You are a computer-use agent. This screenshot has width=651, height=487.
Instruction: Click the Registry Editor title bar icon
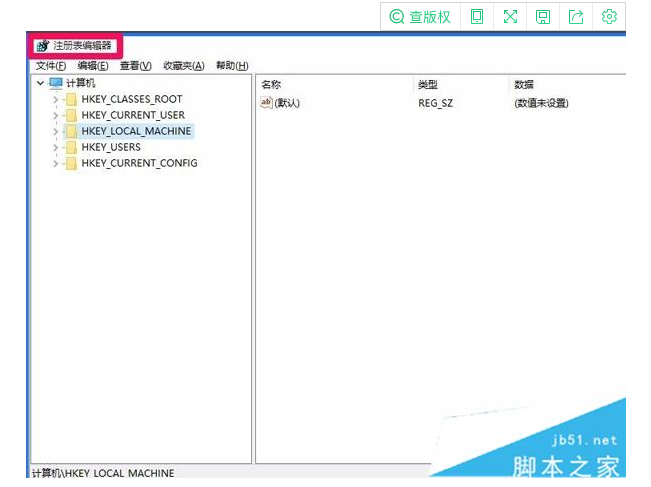pyautogui.click(x=42, y=46)
